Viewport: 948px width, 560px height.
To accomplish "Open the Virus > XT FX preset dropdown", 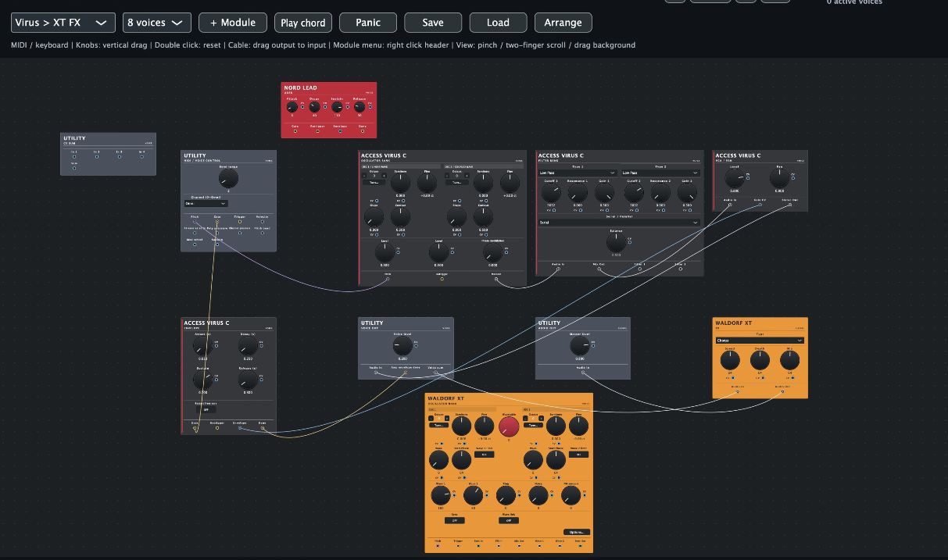I will point(63,23).
